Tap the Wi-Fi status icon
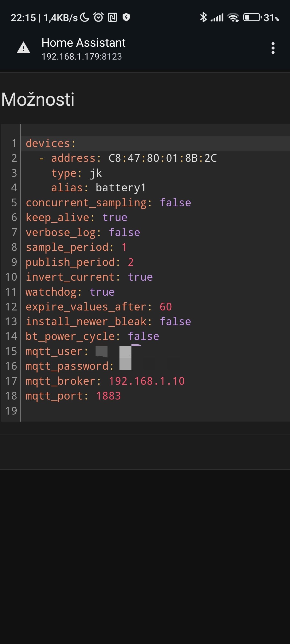This screenshot has width=290, height=644. pyautogui.click(x=233, y=17)
